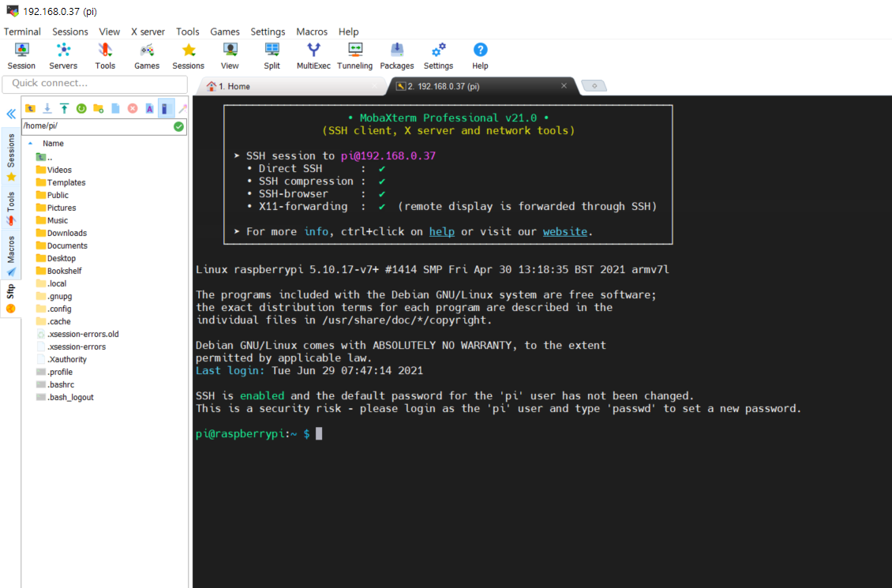
Task: Select the Documents folder
Action: pos(62,245)
